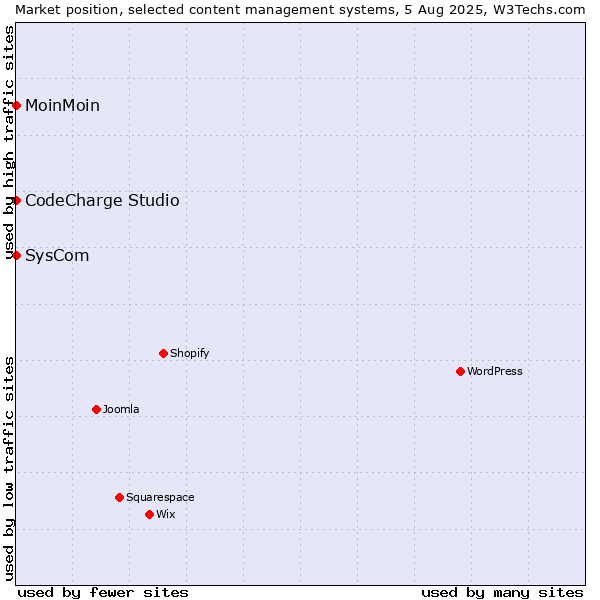Click 'used by low traffic sites' axis label
Viewport: 600px width, 600px height.
(x=8, y=469)
